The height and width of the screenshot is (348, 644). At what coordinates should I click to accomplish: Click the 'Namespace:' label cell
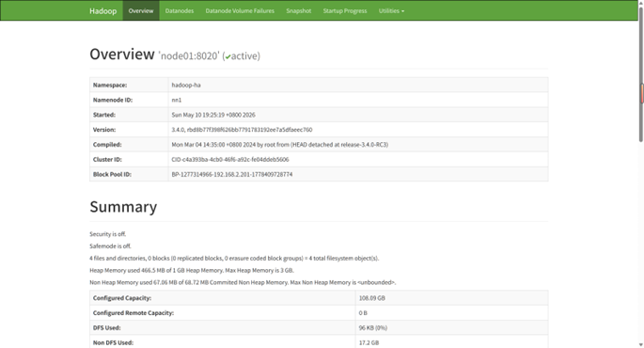129,85
